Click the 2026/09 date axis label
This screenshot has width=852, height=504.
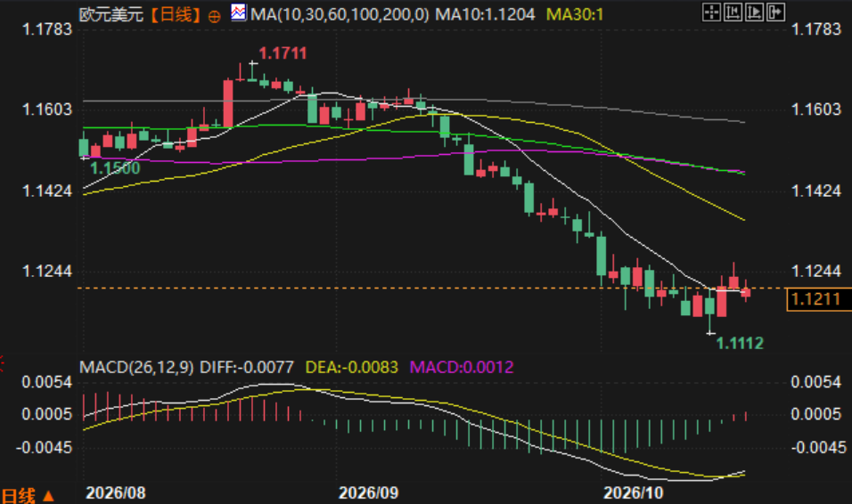click(368, 493)
